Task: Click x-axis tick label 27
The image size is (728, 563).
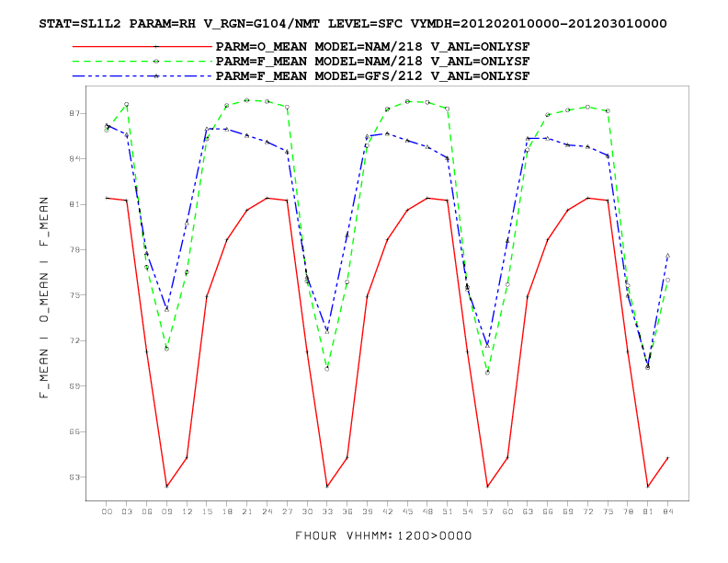Action: click(287, 511)
